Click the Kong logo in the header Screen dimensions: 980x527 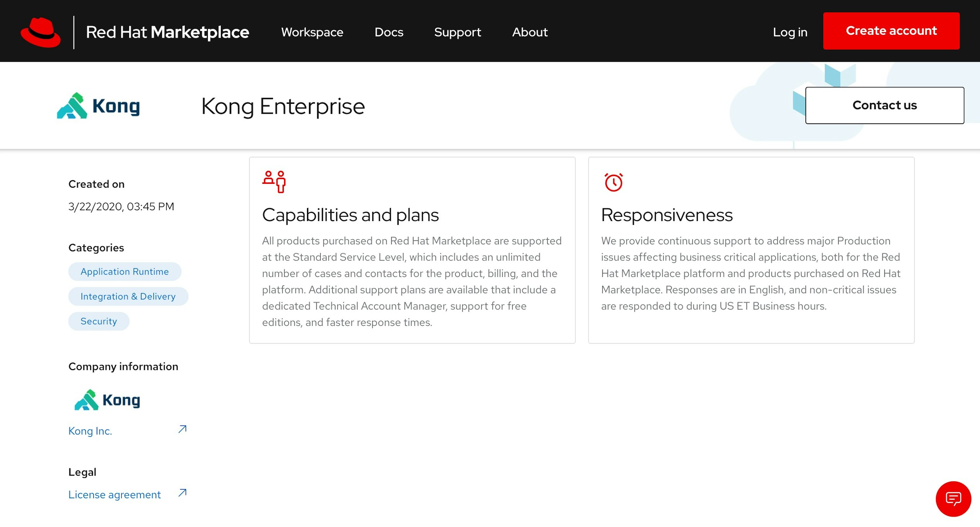point(98,106)
